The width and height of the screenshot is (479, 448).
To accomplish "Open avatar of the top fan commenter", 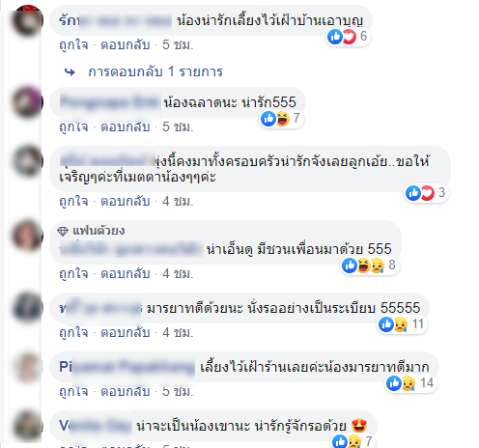I will click(x=27, y=236).
